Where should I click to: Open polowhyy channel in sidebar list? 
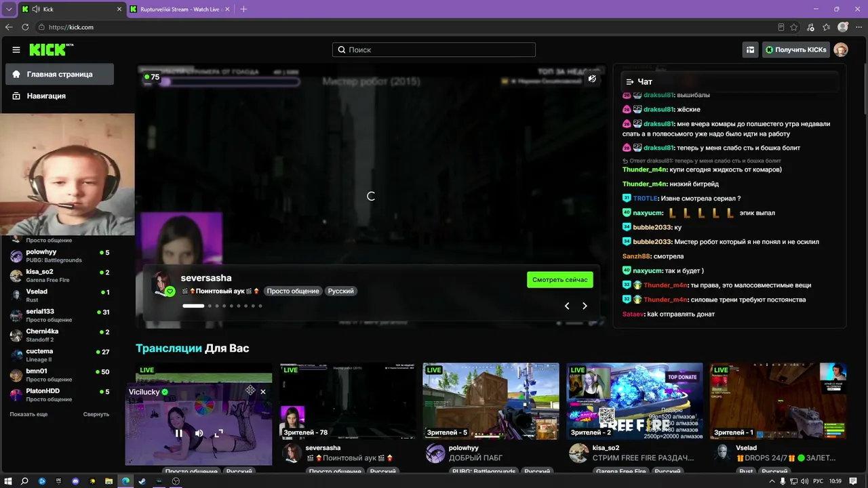coord(60,256)
